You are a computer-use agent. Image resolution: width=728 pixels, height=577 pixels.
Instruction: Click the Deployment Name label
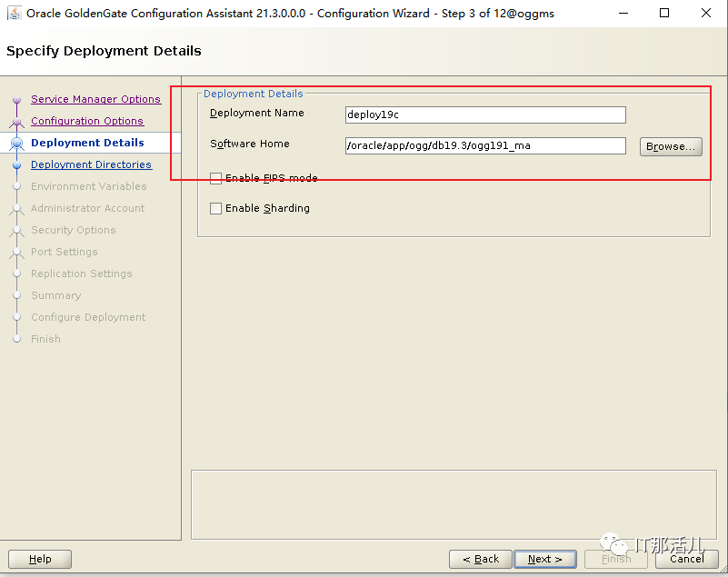click(256, 113)
